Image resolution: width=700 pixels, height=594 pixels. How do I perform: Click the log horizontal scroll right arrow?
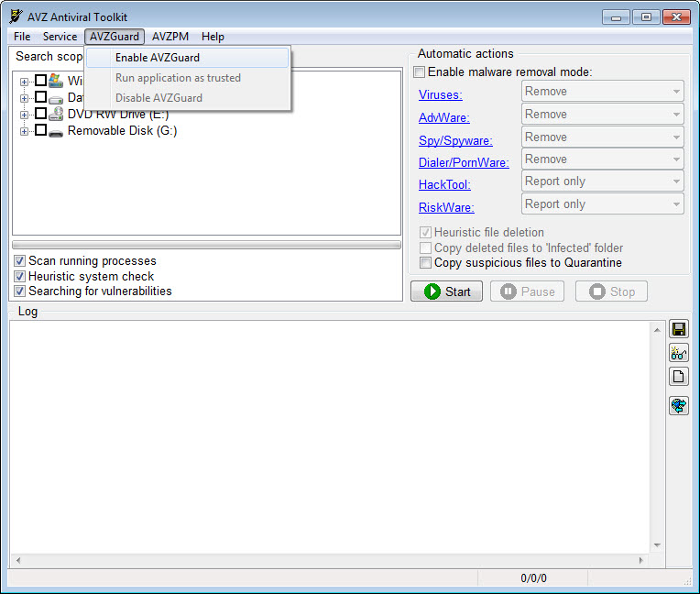(641, 560)
